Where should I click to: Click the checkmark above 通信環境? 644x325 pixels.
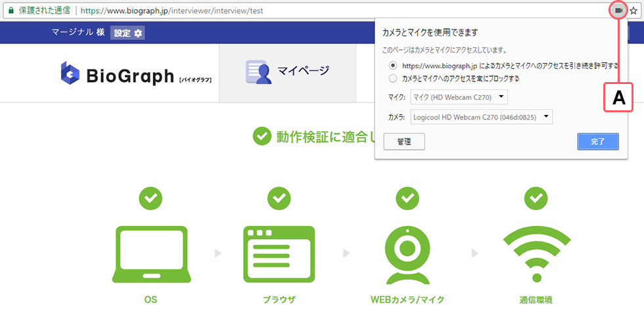[536, 198]
